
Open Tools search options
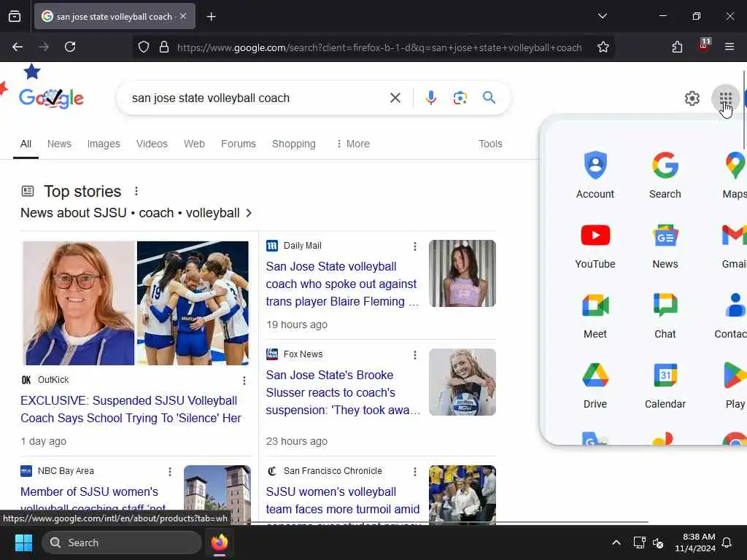[490, 144]
